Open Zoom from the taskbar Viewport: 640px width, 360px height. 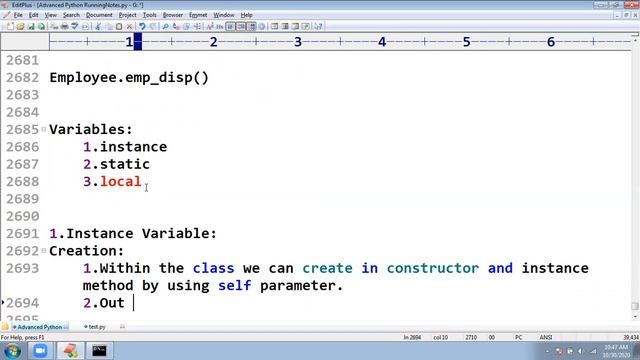coord(40,351)
